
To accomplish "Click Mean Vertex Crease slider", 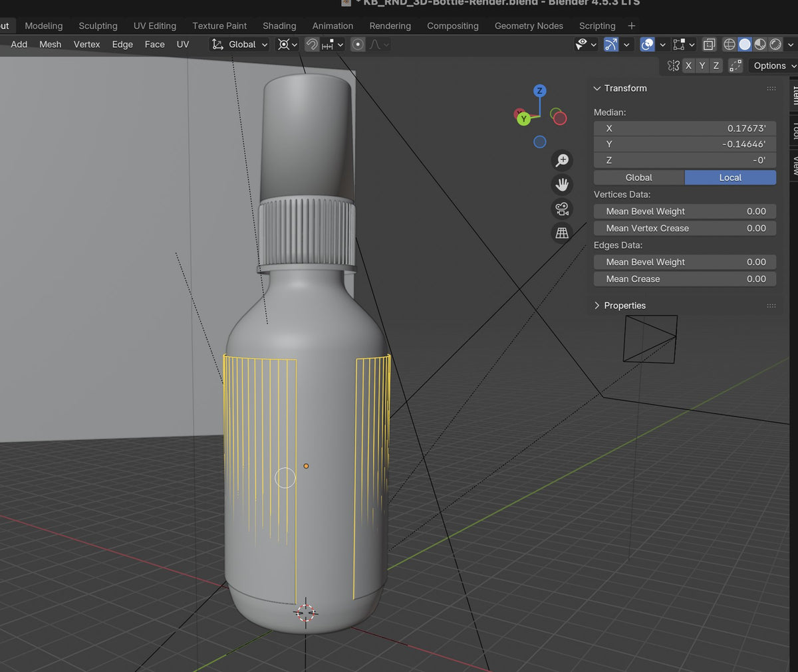I will 685,228.
